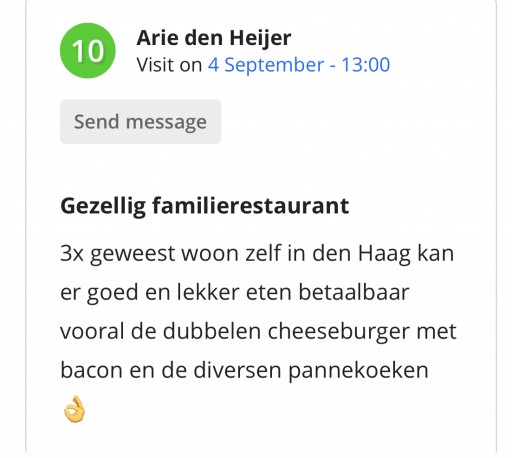
Task: Click the word Haag in review text
Action: click(x=384, y=254)
